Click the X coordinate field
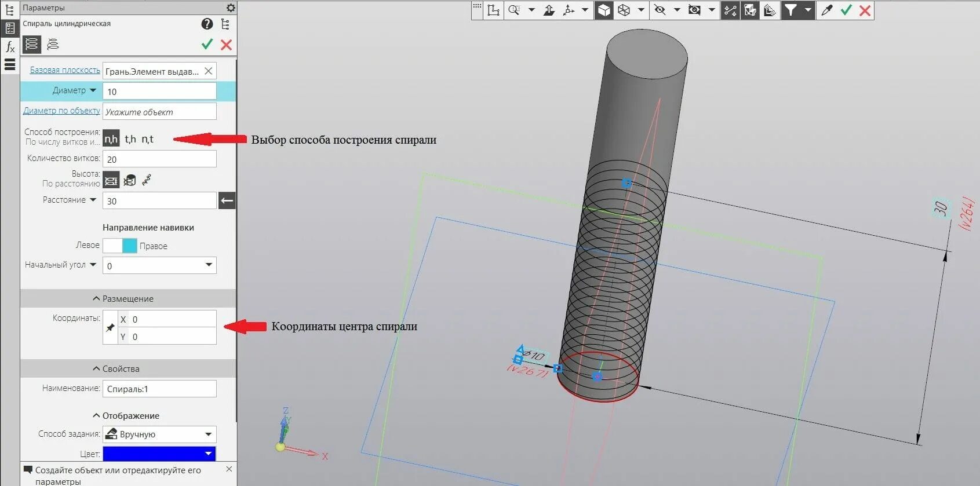The height and width of the screenshot is (486, 980). click(x=167, y=319)
